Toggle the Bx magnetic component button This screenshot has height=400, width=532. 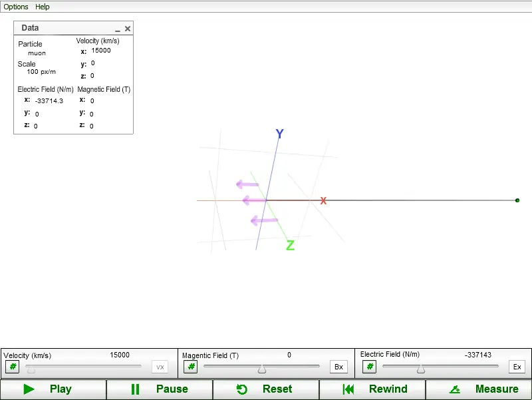(x=338, y=367)
